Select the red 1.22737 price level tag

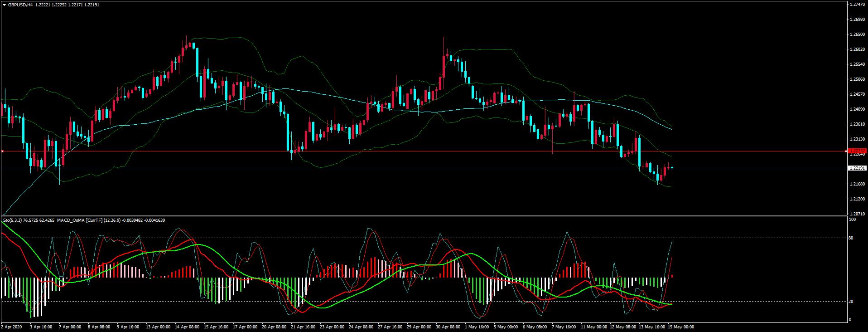(857, 151)
